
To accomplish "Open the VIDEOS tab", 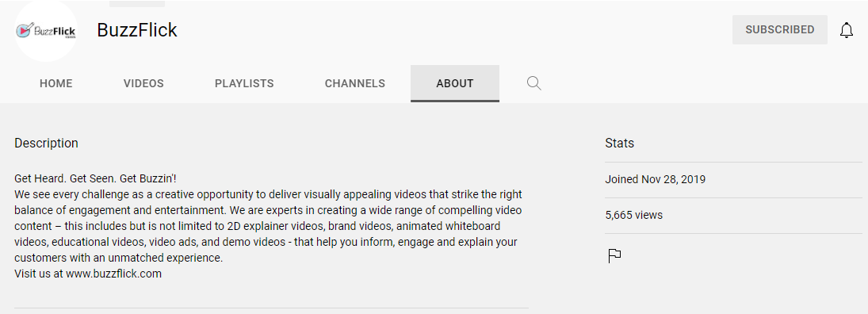I will click(x=143, y=83).
